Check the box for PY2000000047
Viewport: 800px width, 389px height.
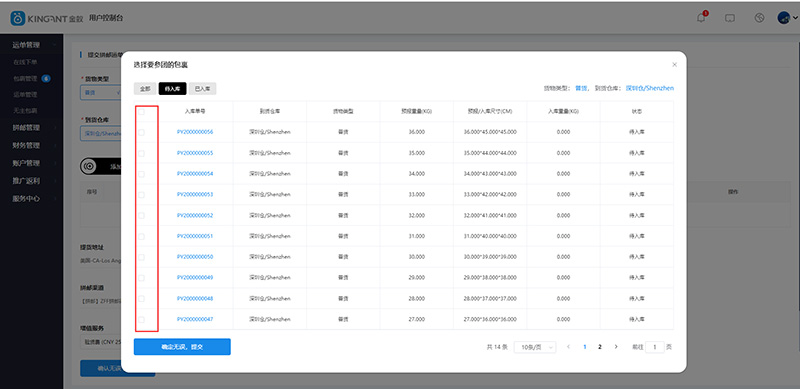tap(141, 320)
